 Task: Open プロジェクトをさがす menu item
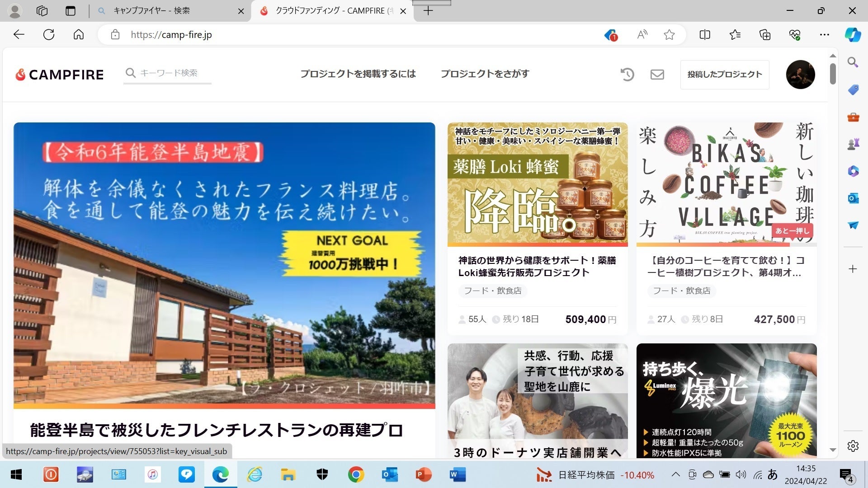click(485, 74)
